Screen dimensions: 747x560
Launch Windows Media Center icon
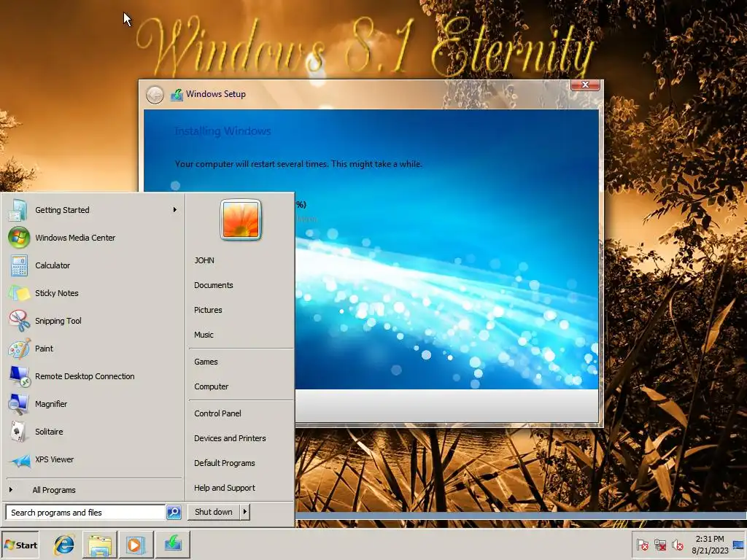pos(18,238)
